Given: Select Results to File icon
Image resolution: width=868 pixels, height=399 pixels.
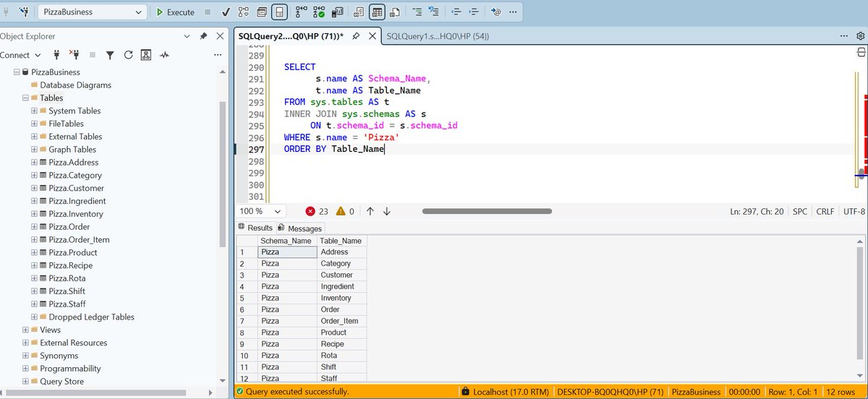Looking at the screenshot, I should [x=395, y=12].
